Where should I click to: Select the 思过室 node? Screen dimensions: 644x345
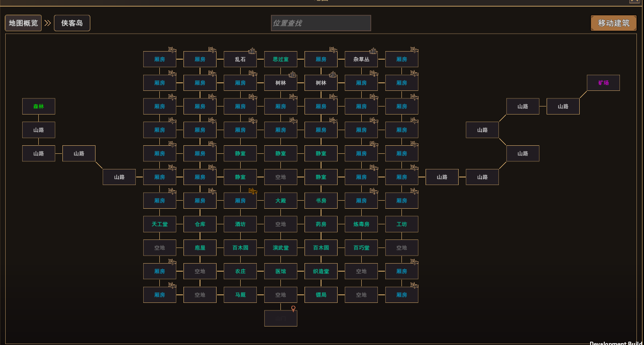click(x=281, y=59)
